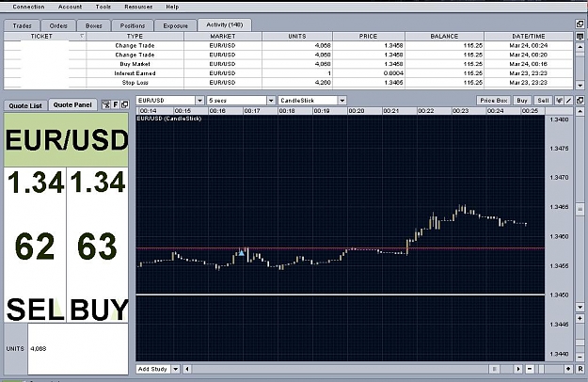Click the PRICE column header
Screen dimensions: 588x382
click(x=368, y=37)
